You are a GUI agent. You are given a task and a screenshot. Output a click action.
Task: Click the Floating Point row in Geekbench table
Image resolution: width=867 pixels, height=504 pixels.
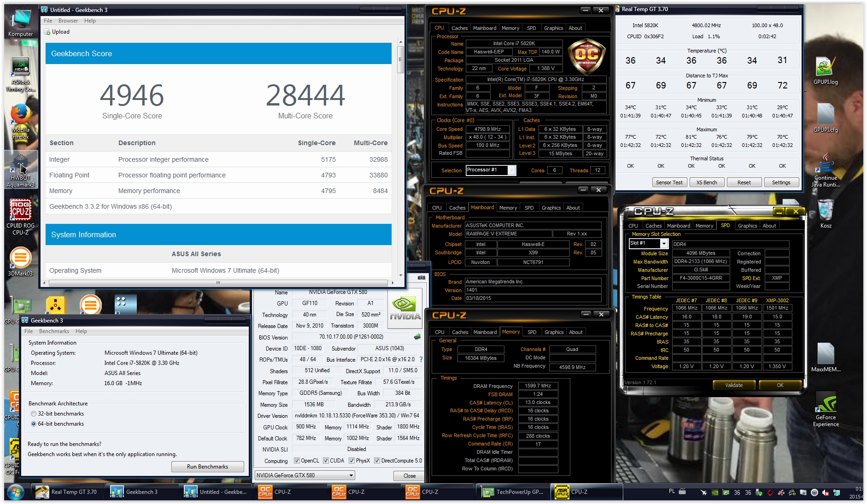pyautogui.click(x=218, y=175)
